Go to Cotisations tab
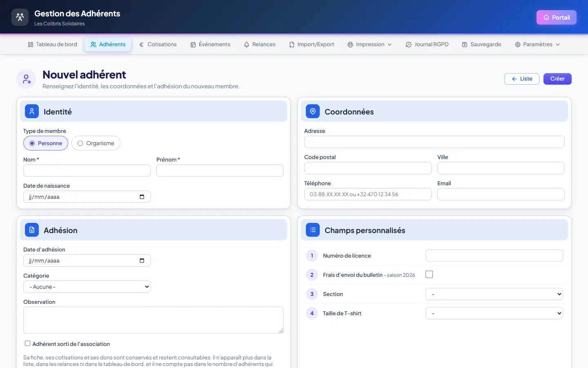 tap(158, 45)
